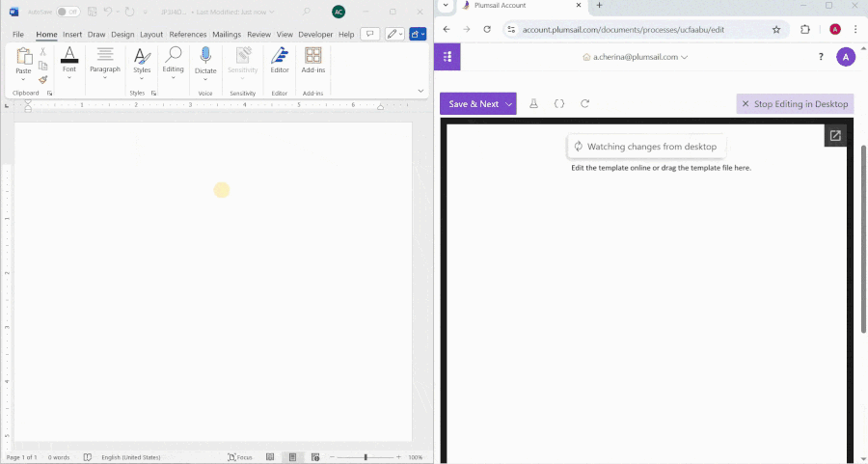Image resolution: width=868 pixels, height=464 pixels.
Task: Click Stop Editing in Desktop button
Action: pos(795,104)
